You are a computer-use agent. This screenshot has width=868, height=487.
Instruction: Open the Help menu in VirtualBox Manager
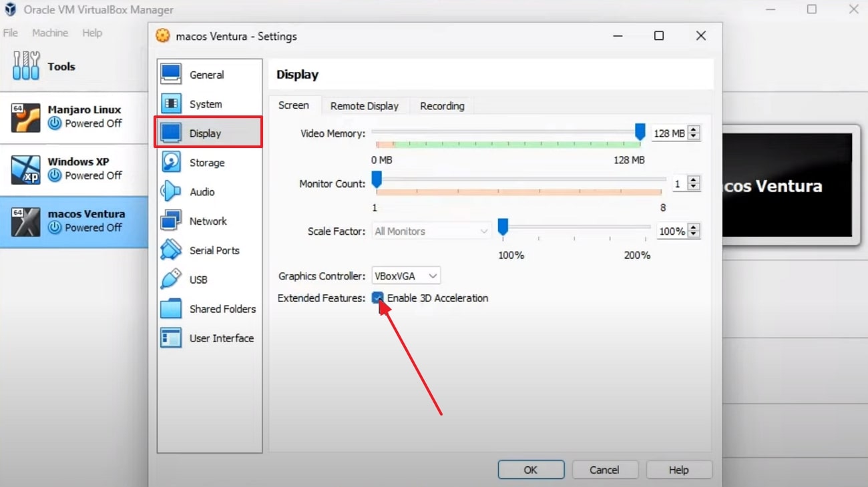click(x=92, y=33)
